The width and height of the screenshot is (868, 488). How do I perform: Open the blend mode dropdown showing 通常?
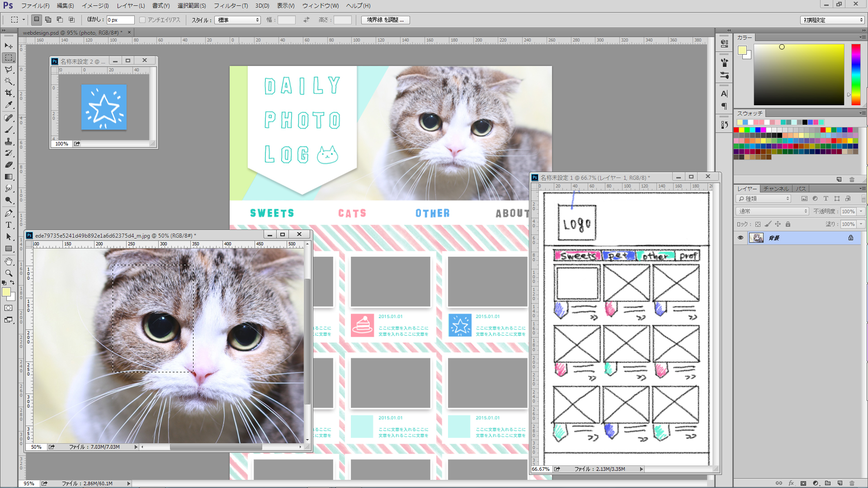[x=772, y=211]
